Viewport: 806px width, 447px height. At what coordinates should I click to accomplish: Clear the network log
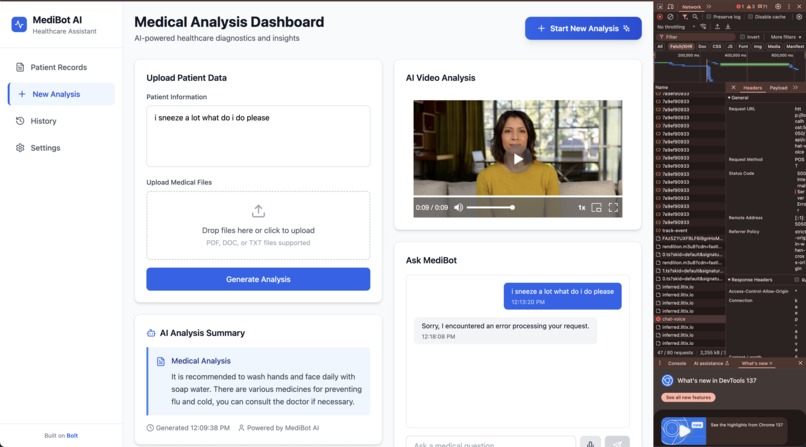click(x=670, y=17)
